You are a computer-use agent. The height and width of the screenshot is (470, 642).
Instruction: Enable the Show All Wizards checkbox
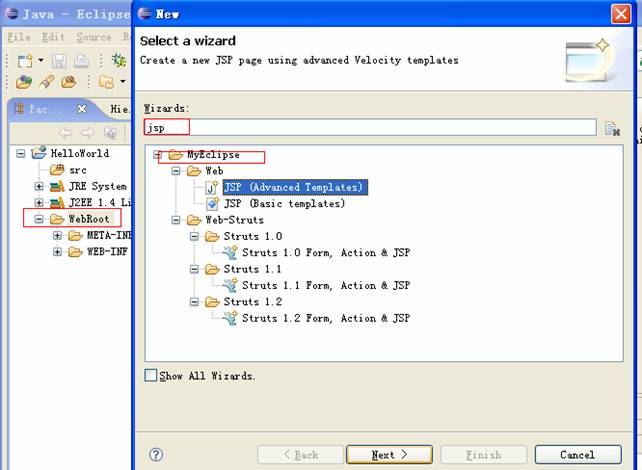[151, 375]
